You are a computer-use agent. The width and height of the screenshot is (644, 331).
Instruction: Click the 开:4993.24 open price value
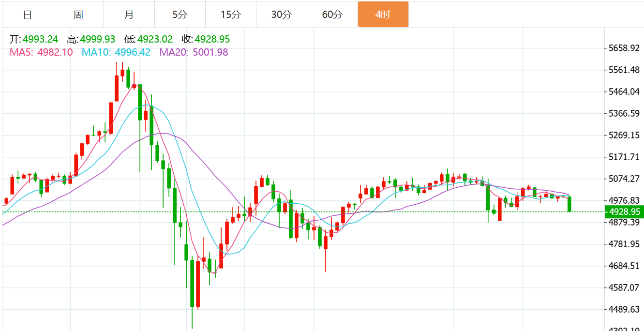tap(34, 40)
